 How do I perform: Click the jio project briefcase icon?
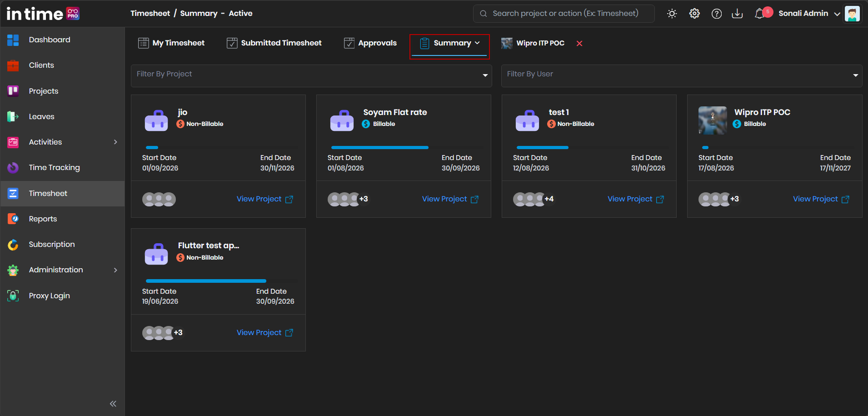tap(156, 120)
